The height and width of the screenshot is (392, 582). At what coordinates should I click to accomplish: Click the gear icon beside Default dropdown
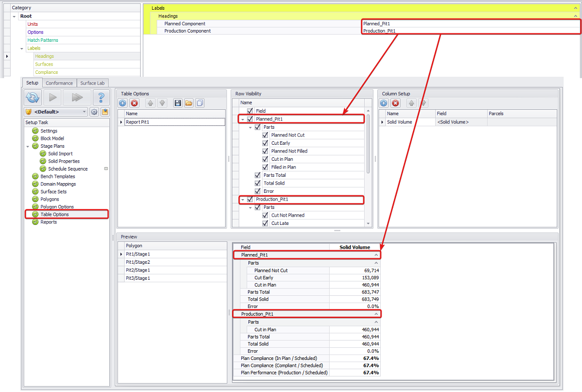[94, 112]
